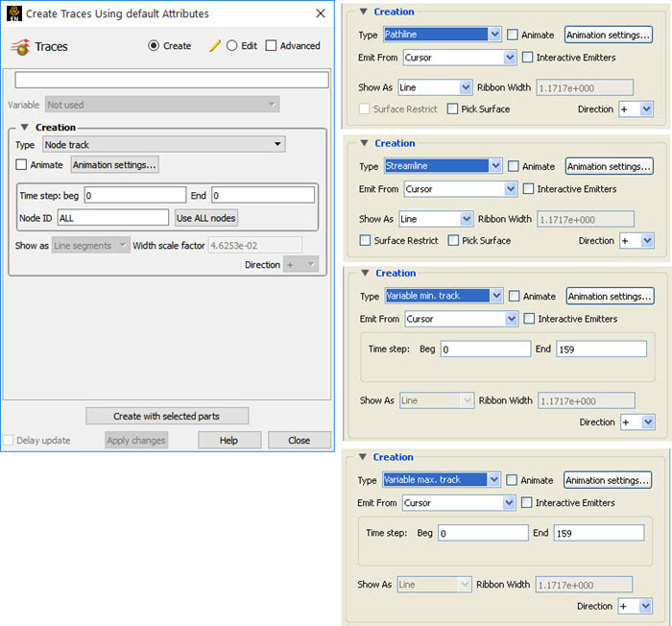Click the Close button at dialog bottom
The width and height of the screenshot is (672, 626).
tap(300, 441)
